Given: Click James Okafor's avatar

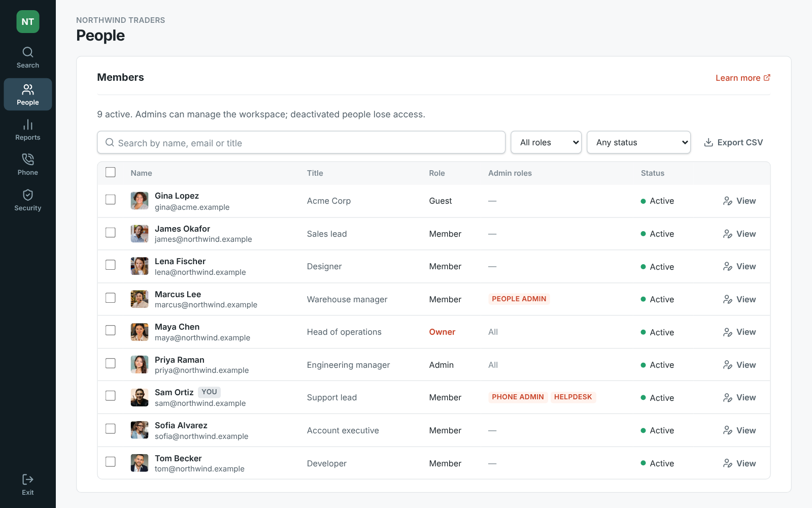Looking at the screenshot, I should (140, 234).
